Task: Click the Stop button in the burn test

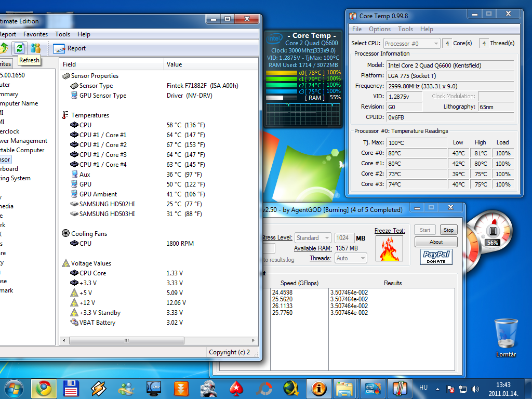Action: click(x=448, y=230)
